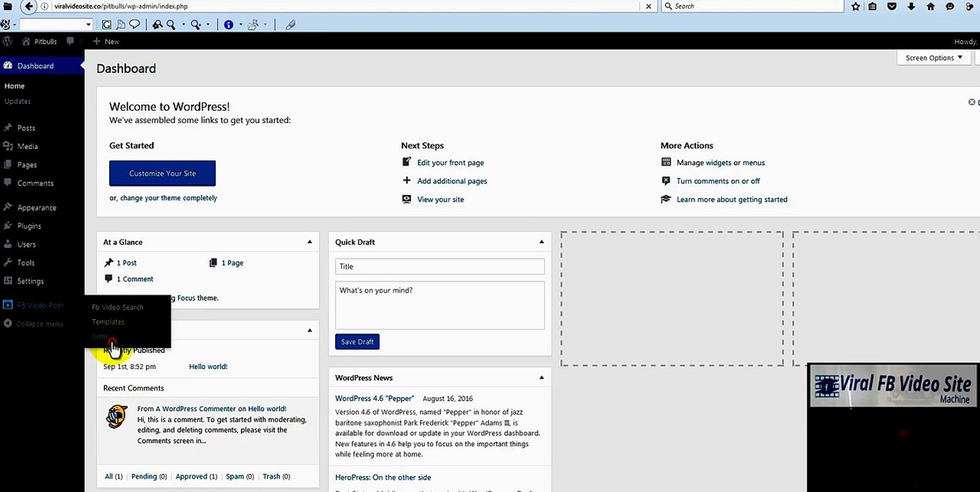
Task: Click in the What's on your mind text area
Action: [x=440, y=305]
